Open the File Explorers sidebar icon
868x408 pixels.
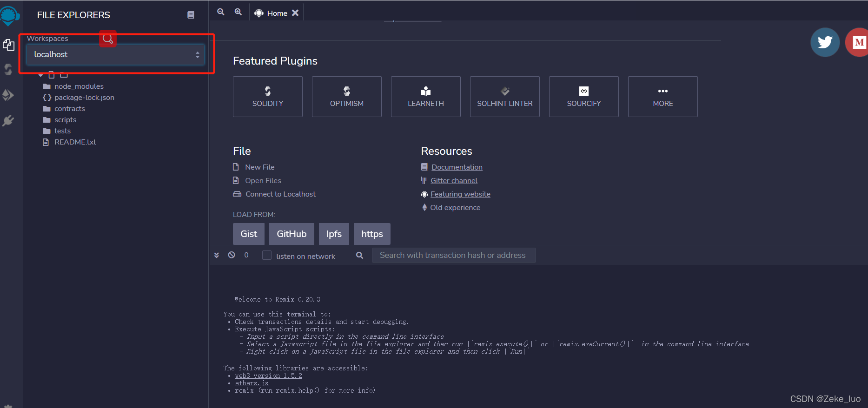(8, 45)
